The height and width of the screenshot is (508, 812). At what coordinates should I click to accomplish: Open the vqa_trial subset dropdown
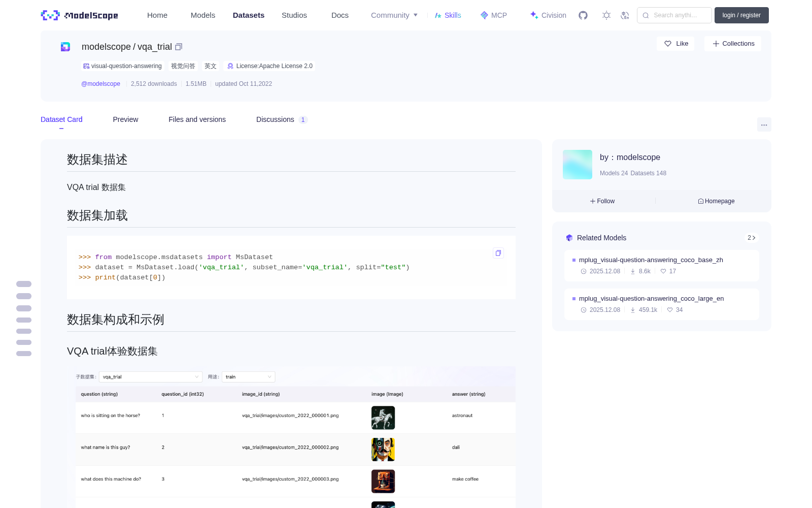tap(151, 377)
